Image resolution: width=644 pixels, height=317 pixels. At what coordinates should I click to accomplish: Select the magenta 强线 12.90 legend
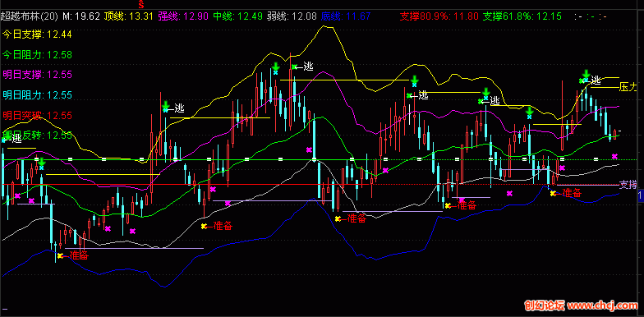(x=182, y=16)
